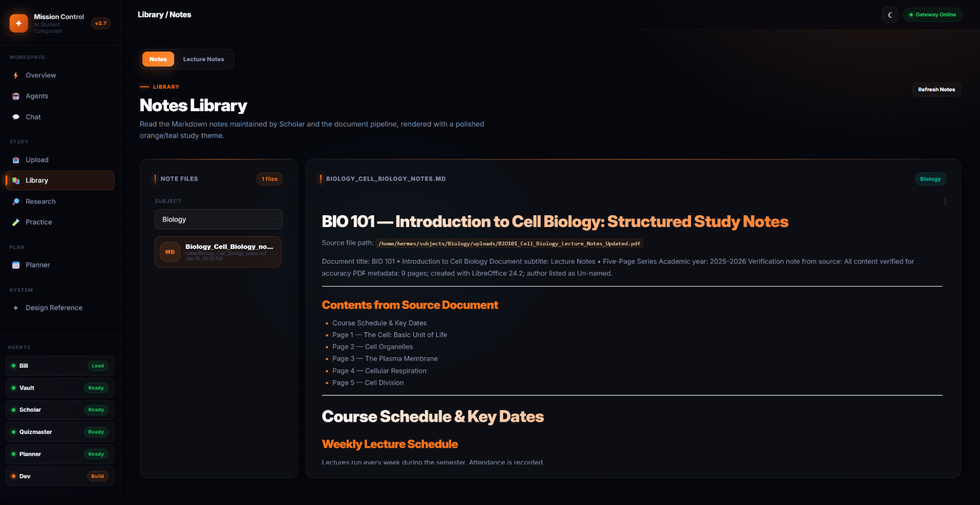Select the Biology_Cell_Biology_notes file card

(218, 252)
